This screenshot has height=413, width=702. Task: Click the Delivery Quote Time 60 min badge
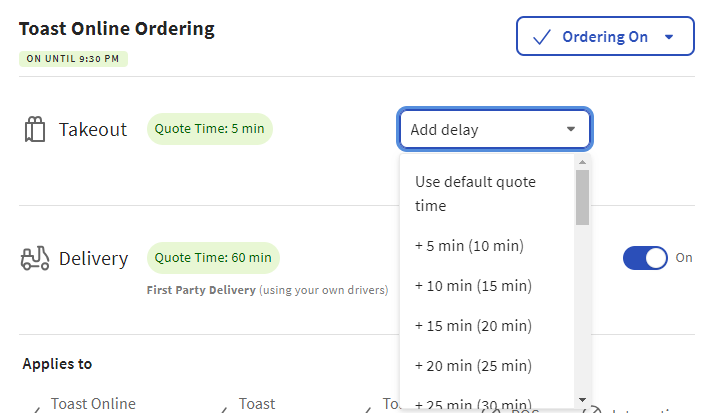click(x=213, y=258)
